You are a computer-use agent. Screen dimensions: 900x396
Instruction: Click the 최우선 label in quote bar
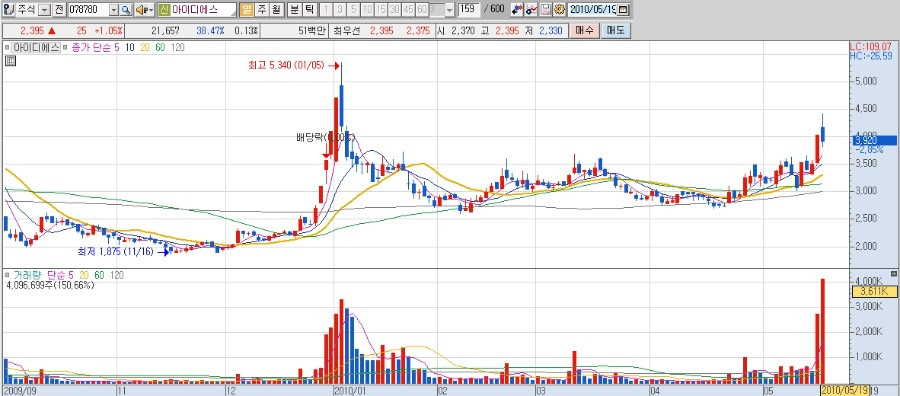[x=347, y=30]
